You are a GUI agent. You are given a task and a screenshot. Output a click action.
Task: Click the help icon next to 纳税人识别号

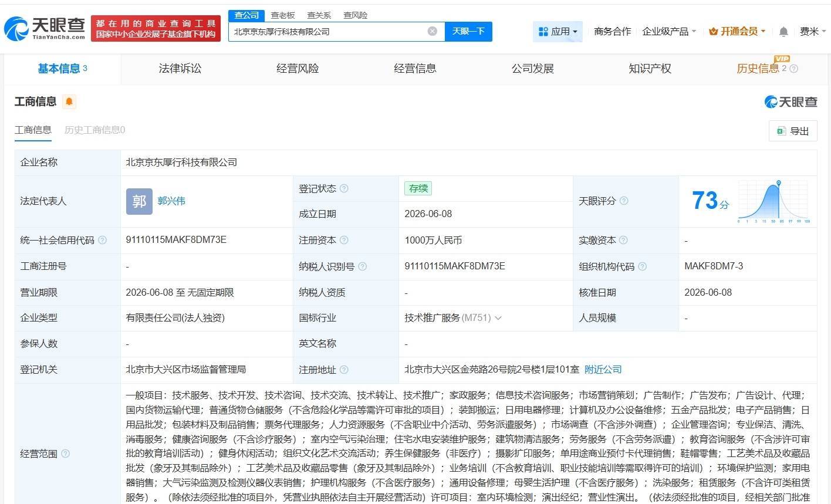click(x=363, y=266)
